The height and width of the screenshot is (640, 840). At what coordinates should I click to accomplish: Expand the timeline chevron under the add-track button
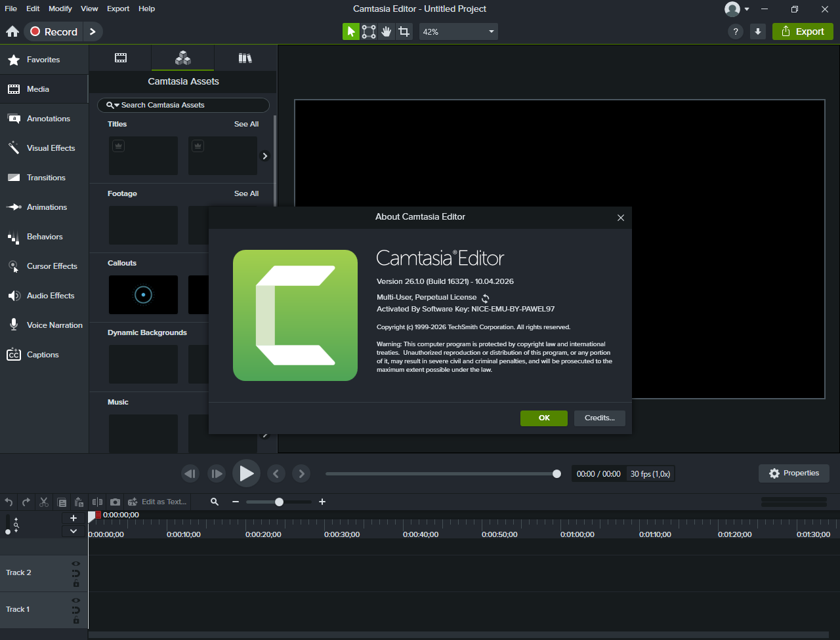pos(73,531)
